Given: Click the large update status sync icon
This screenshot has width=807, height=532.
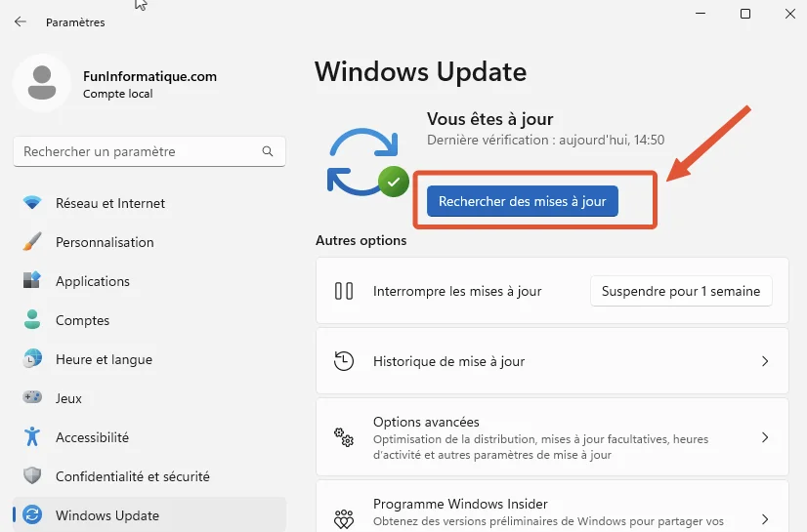Looking at the screenshot, I should pyautogui.click(x=367, y=162).
